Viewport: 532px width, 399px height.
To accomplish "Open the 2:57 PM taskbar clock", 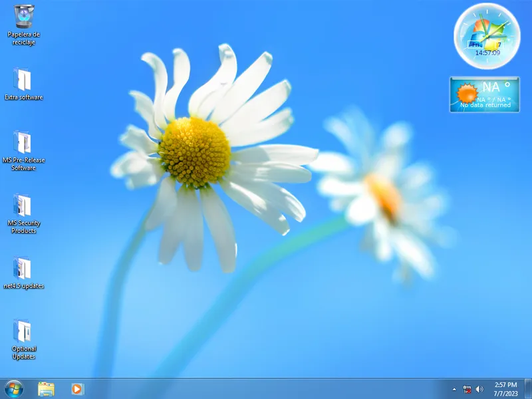I will pos(505,389).
